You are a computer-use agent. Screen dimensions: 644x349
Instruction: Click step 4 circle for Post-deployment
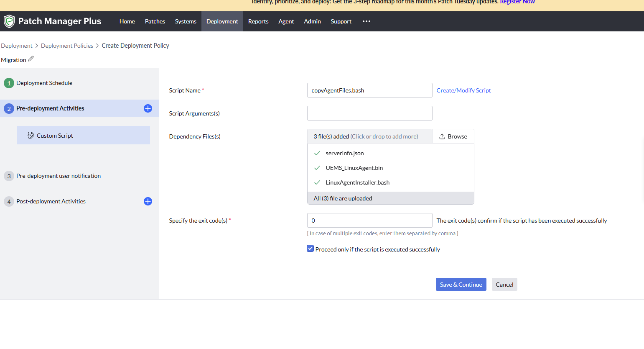(x=9, y=202)
